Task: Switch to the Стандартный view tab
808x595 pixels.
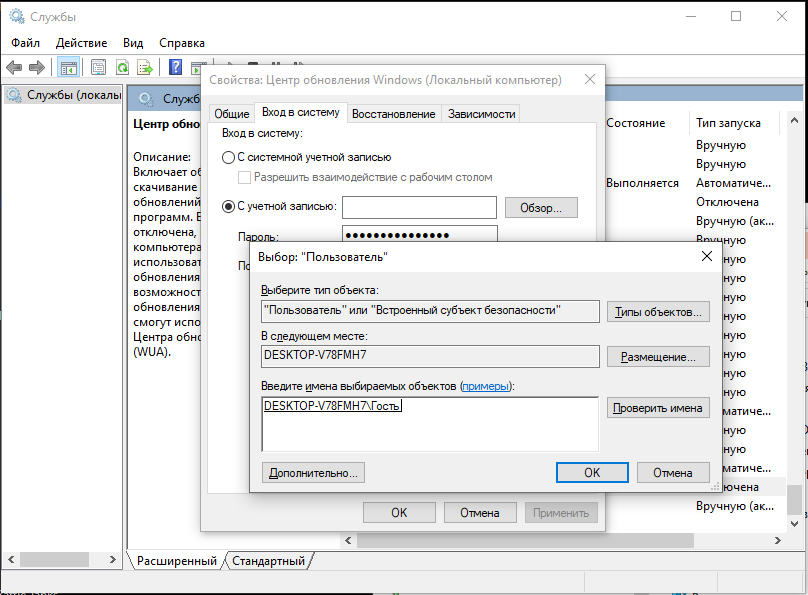Action: (x=268, y=561)
